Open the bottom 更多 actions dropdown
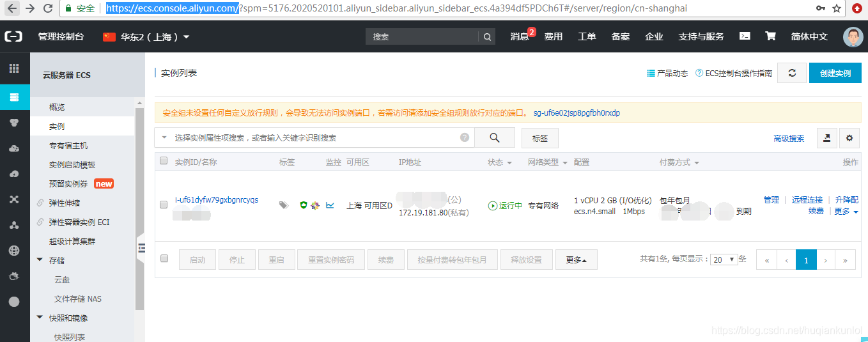Viewport: 868px width, 342px height. pyautogui.click(x=576, y=260)
